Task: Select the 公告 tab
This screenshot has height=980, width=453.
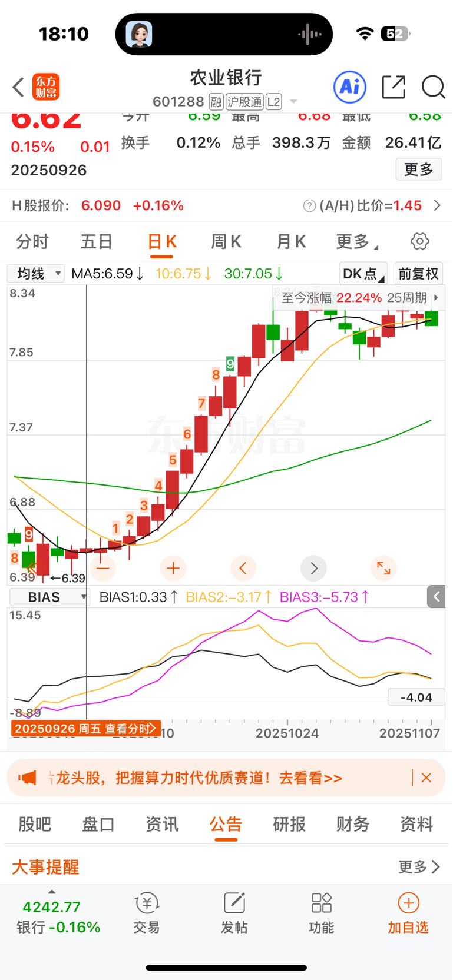Action: click(x=226, y=824)
